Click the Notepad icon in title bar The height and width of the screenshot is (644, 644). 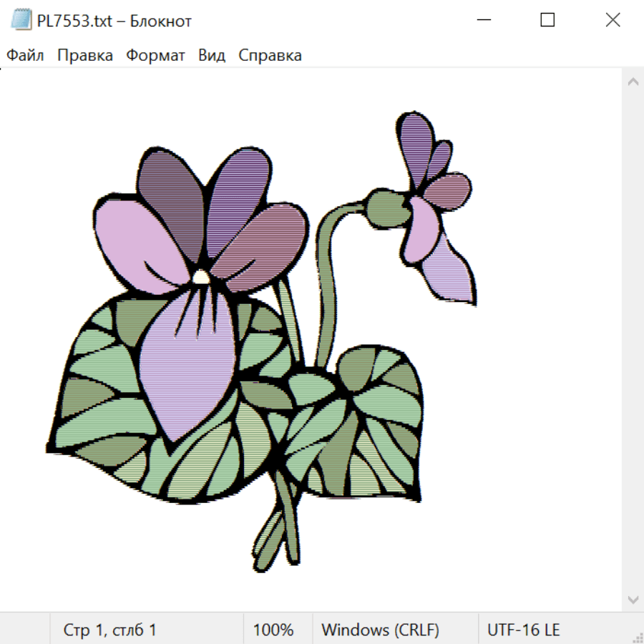point(21,20)
